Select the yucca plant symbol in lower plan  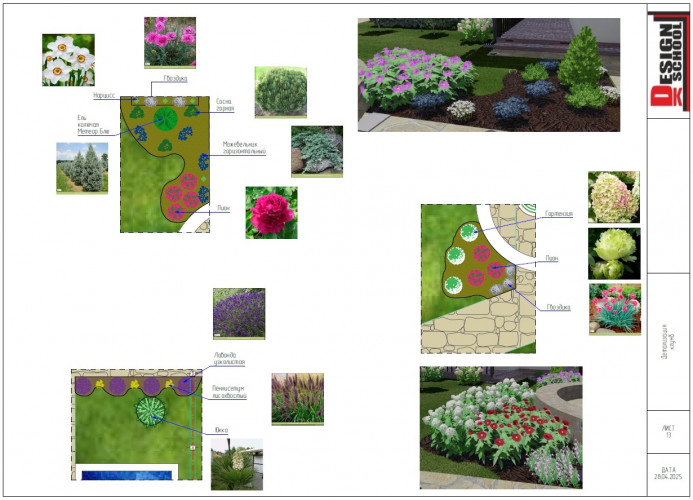(x=153, y=411)
